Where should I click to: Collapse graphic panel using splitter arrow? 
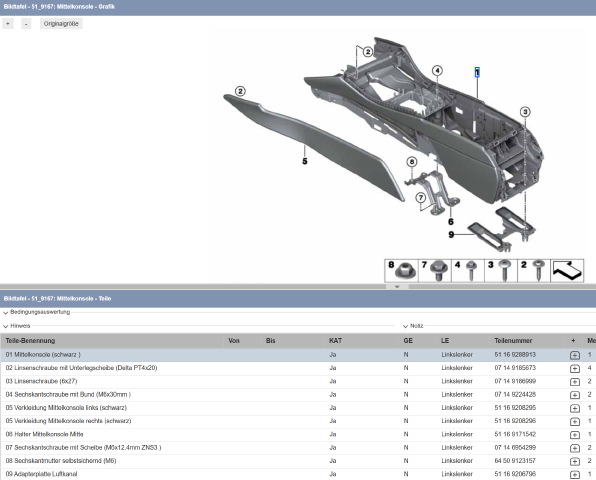coord(397,287)
